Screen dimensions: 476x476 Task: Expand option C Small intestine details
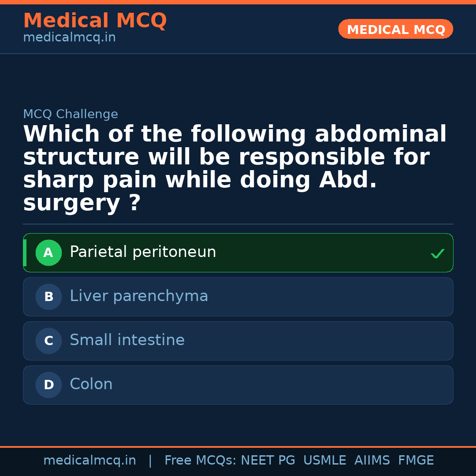(x=238, y=341)
